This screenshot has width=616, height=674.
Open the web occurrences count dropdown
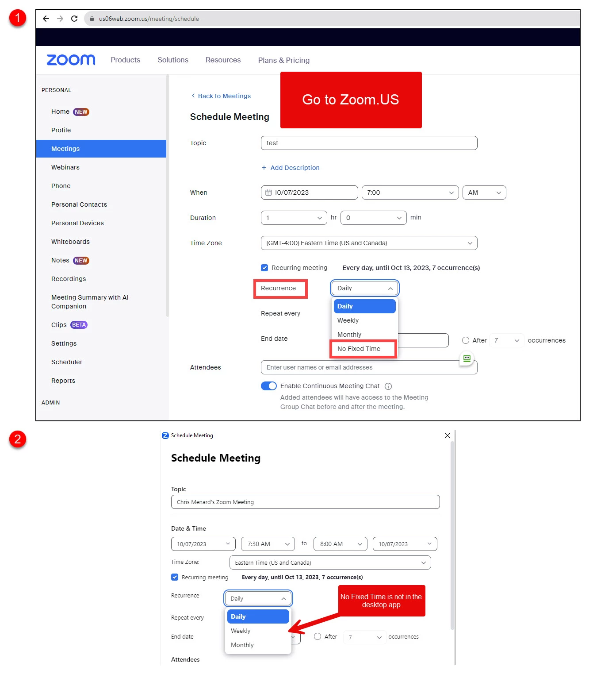(x=507, y=340)
